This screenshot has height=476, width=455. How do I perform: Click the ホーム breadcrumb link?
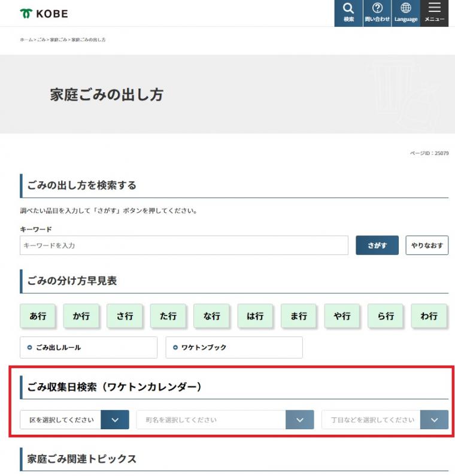[x=26, y=40]
